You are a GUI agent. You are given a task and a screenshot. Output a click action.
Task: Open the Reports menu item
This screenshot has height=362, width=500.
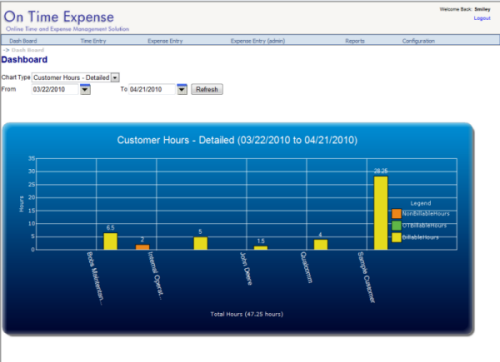(355, 41)
